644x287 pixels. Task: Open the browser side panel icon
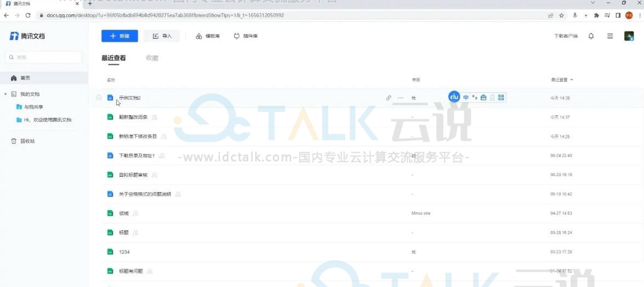pos(618,15)
